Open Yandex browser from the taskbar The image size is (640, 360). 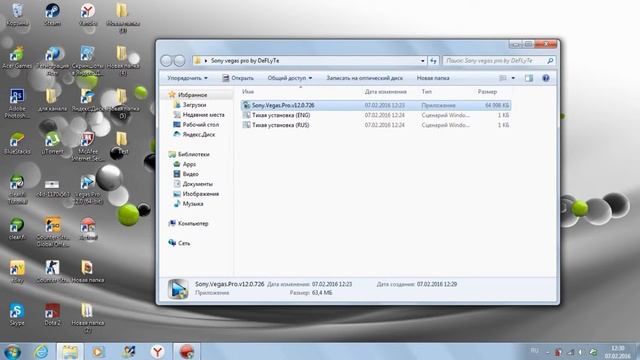pyautogui.click(x=157, y=351)
